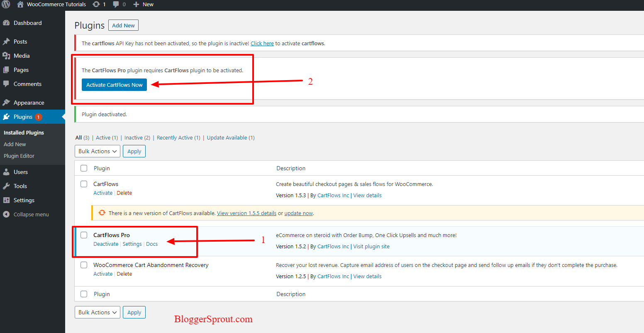Viewport: 644px width, 333px height.
Task: Open the Dashboard menu item
Action: pyautogui.click(x=32, y=23)
